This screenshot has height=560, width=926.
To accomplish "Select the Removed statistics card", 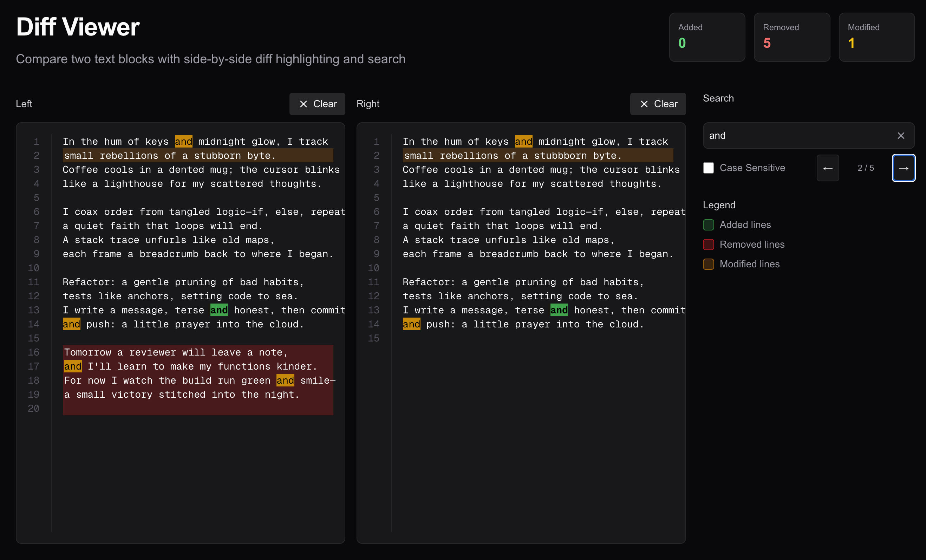I will point(792,37).
